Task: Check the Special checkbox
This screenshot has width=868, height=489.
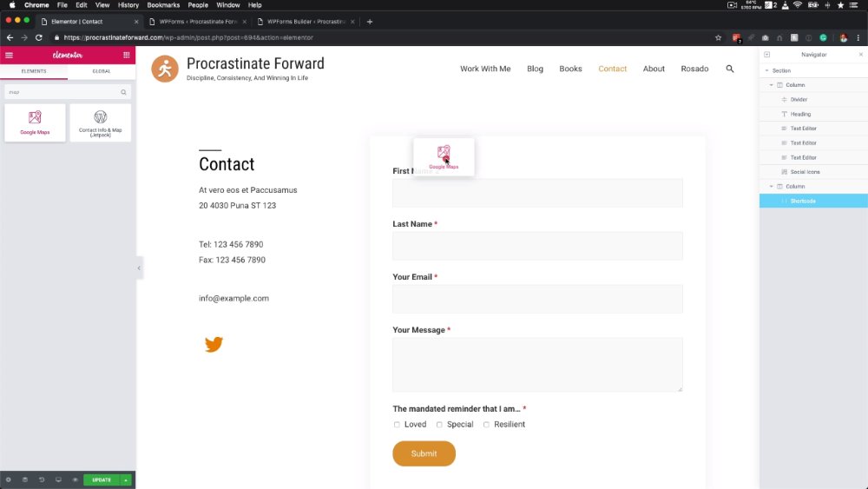Action: (439, 425)
